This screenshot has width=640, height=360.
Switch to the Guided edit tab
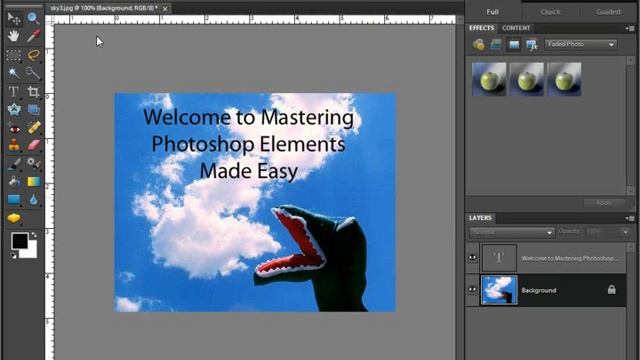(608, 12)
